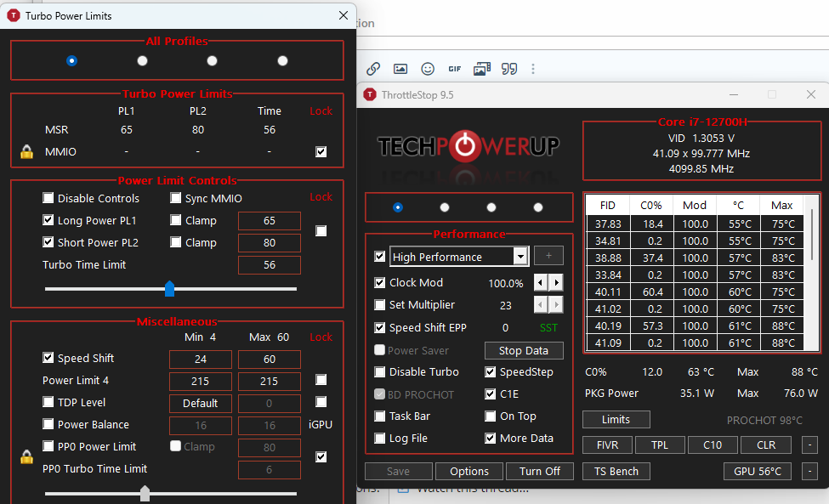Click the minus button next to GPU 56°C
Screen dimensions: 829x504
809,471
